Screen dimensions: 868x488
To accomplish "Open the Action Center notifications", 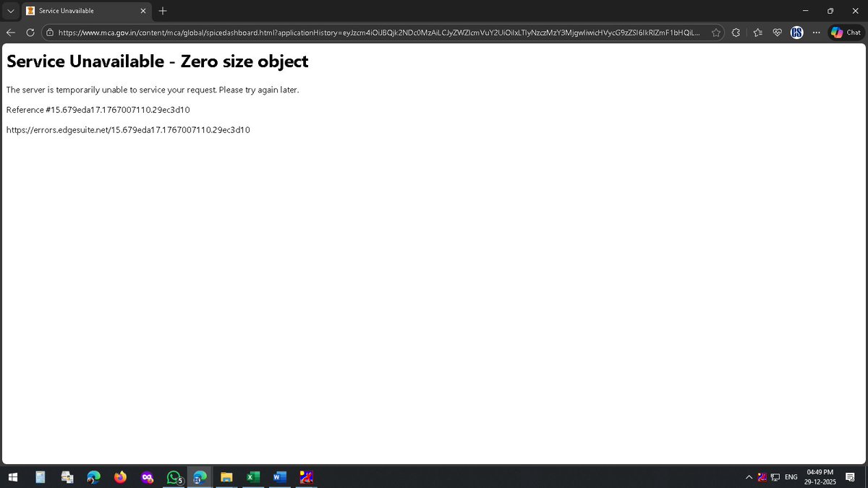I will tap(851, 477).
